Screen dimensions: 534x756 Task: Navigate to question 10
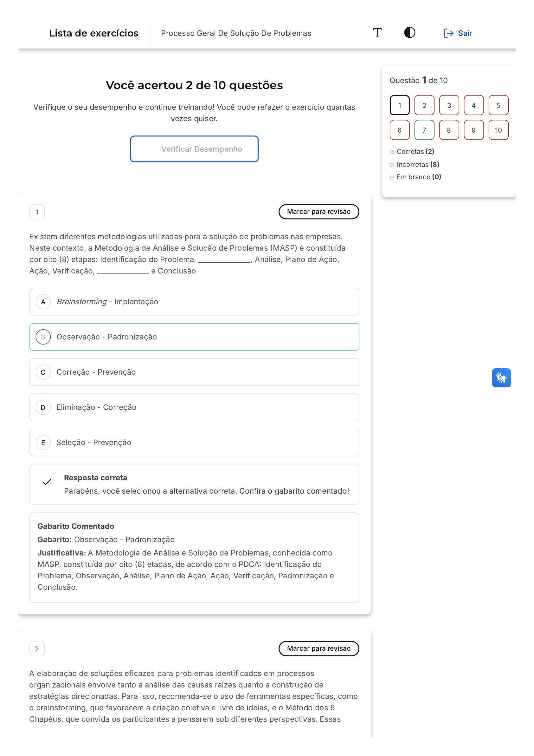click(498, 130)
